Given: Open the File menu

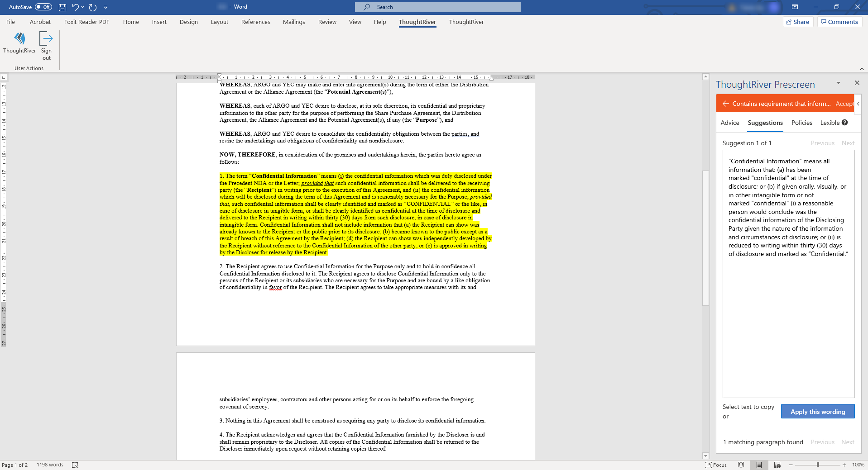Looking at the screenshot, I should 10,22.
